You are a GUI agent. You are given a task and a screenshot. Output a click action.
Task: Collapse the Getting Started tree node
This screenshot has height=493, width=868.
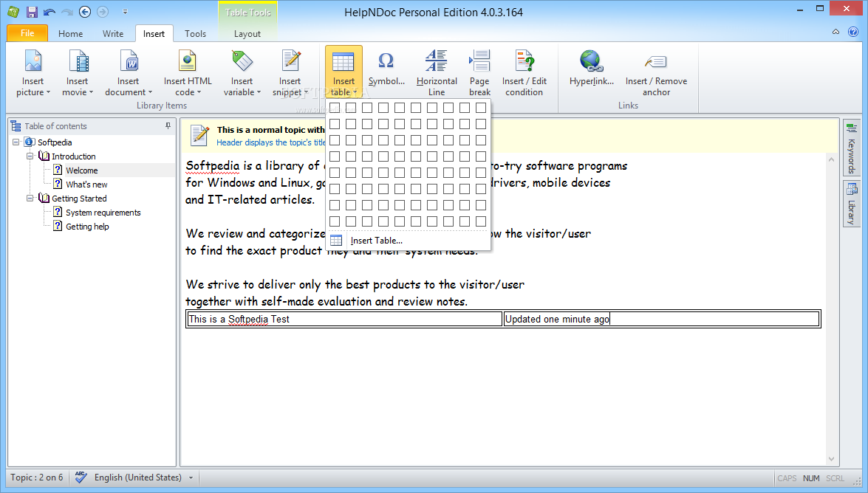[30, 198]
